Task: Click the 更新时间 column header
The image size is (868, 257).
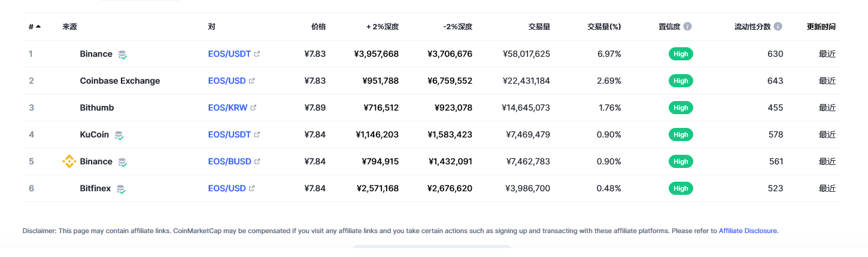Action: coord(821,27)
